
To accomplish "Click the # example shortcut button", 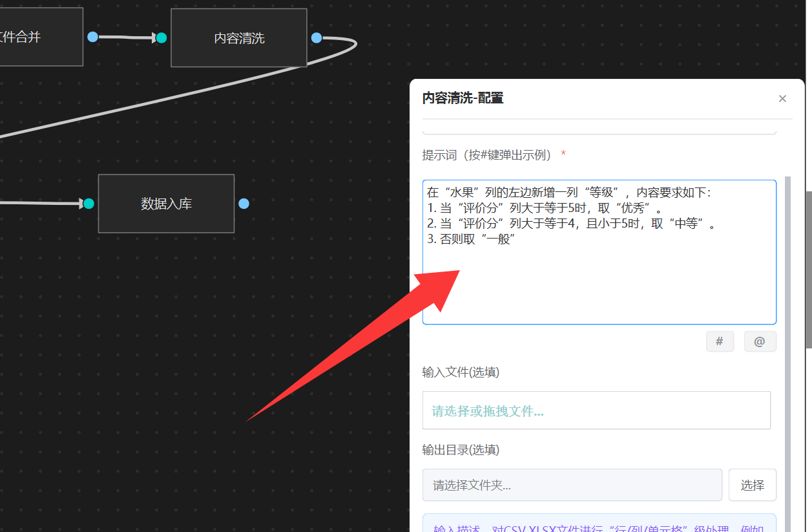I will click(720, 341).
